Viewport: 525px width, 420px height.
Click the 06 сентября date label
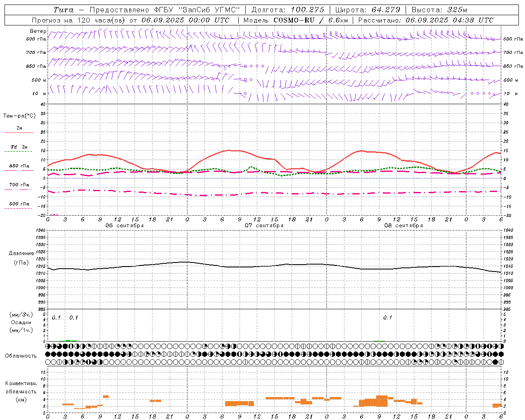(125, 226)
